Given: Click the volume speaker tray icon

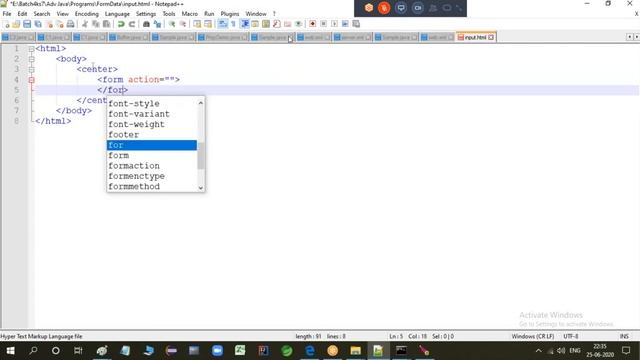Looking at the screenshot, I should 561,351.
